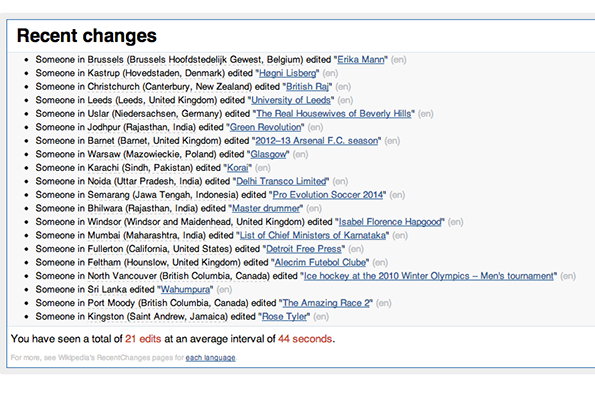This screenshot has height=395, width=595.
Task: Click the 'Recent changes' heading
Action: coord(87,36)
